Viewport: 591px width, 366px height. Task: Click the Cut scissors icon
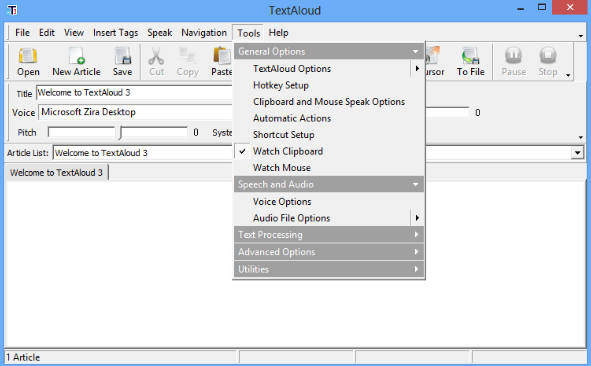156,56
